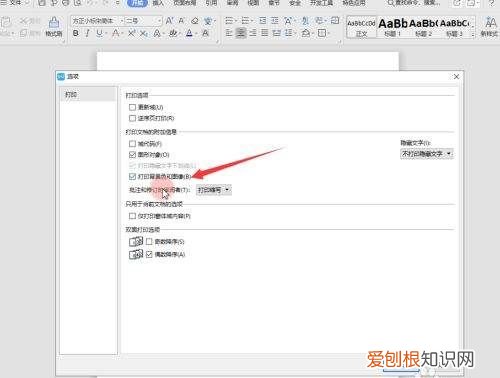The height and width of the screenshot is (378, 500).
Task: Switch to the 引用 ribbon tab
Action: click(211, 3)
